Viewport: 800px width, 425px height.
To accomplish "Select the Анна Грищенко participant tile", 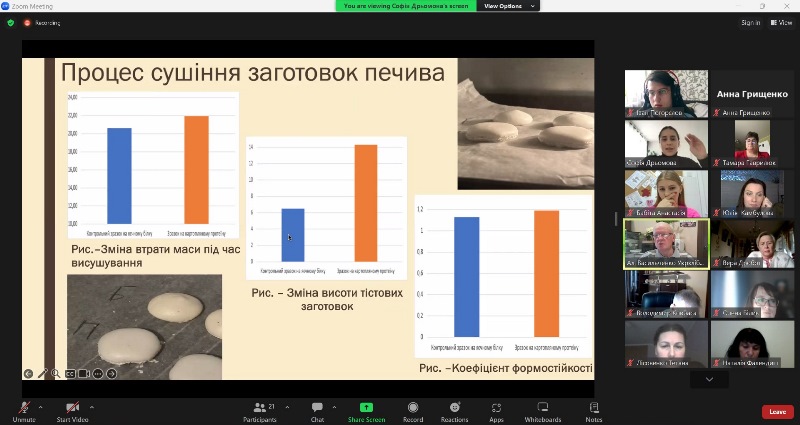I will tap(752, 94).
